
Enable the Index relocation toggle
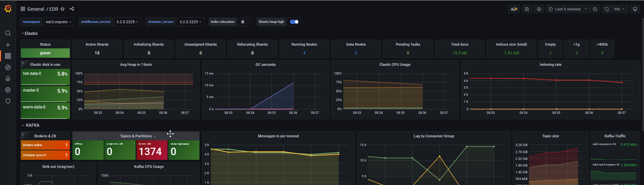point(245,22)
